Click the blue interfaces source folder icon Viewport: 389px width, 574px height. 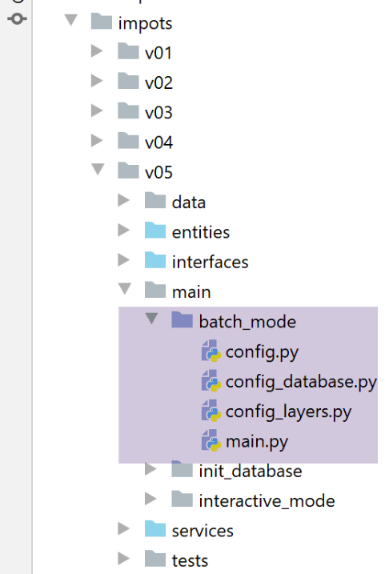[156, 260]
